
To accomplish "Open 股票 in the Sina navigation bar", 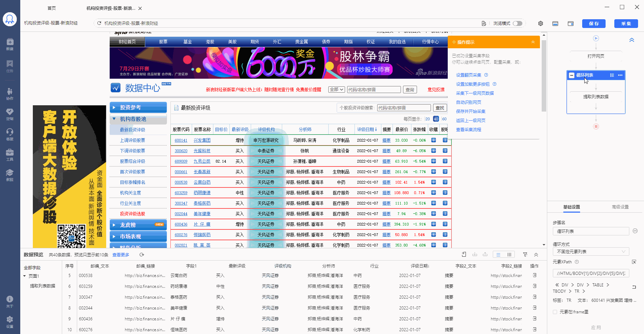I will pos(163,42).
